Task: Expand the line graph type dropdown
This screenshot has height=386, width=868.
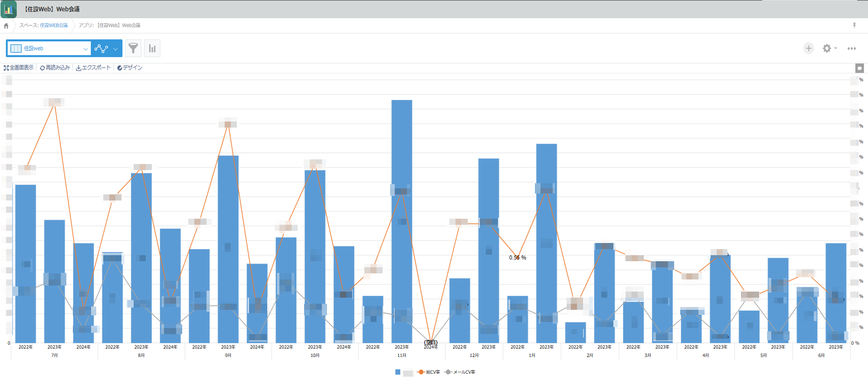Action: coord(115,49)
